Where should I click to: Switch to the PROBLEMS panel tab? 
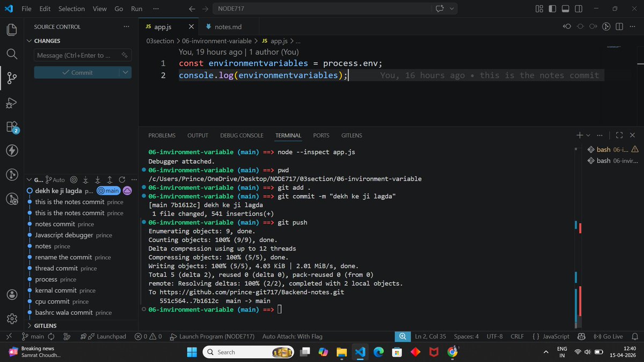(162, 135)
